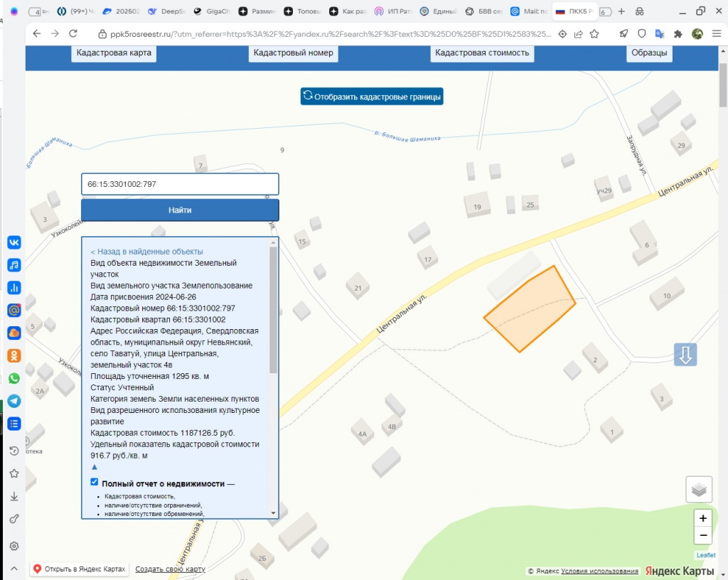Click the blue down-arrow icon on map

coord(685,354)
